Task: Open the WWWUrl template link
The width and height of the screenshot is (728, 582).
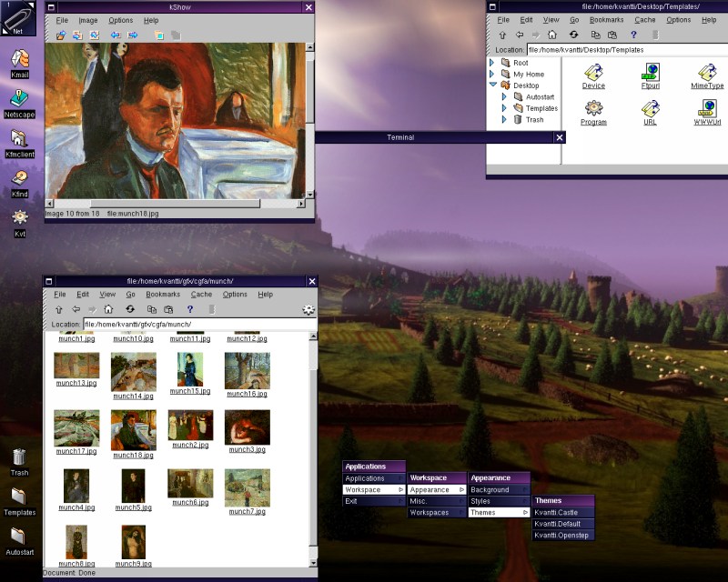Action: (x=707, y=122)
